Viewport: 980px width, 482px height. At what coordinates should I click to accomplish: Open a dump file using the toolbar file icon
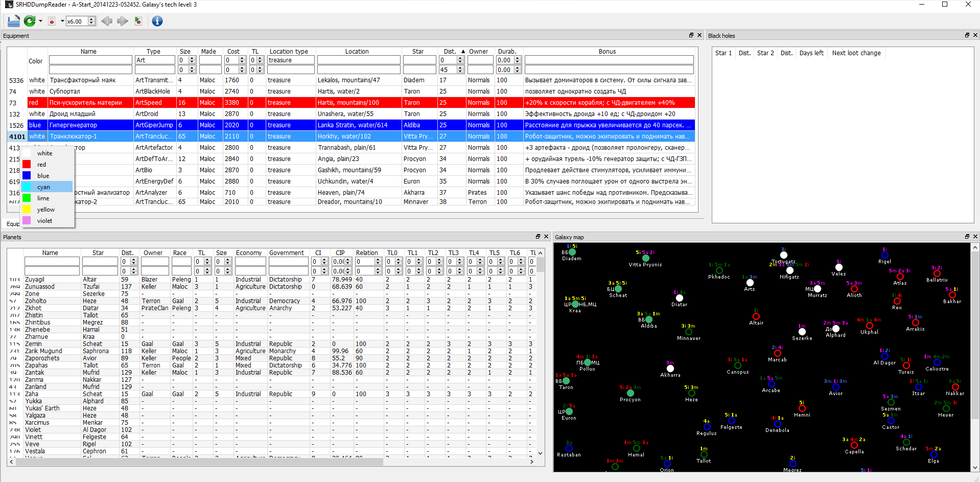coord(14,21)
